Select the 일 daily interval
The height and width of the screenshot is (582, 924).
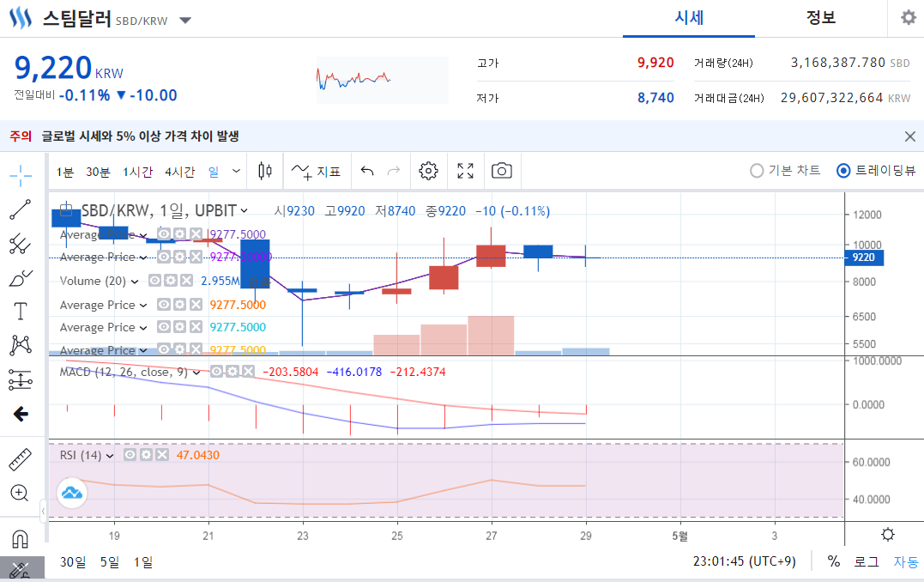point(214,172)
